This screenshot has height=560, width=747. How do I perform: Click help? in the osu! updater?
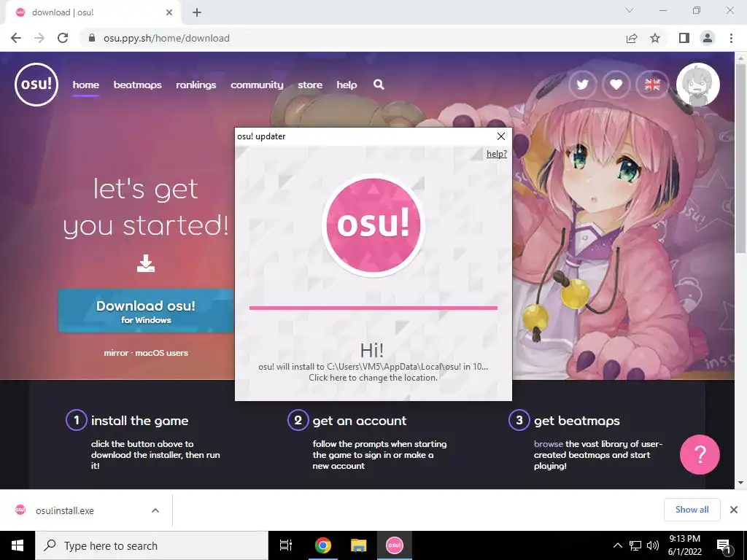[496, 154]
